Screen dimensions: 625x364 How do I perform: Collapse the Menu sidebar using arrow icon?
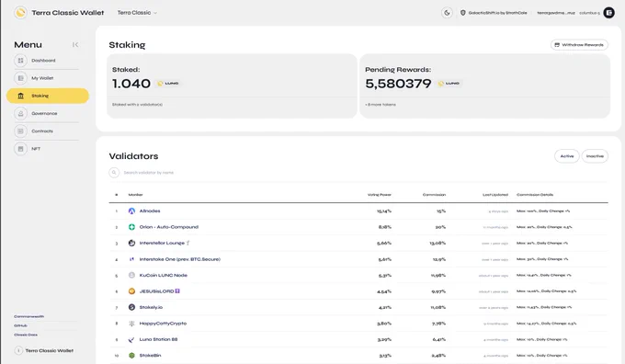75,45
